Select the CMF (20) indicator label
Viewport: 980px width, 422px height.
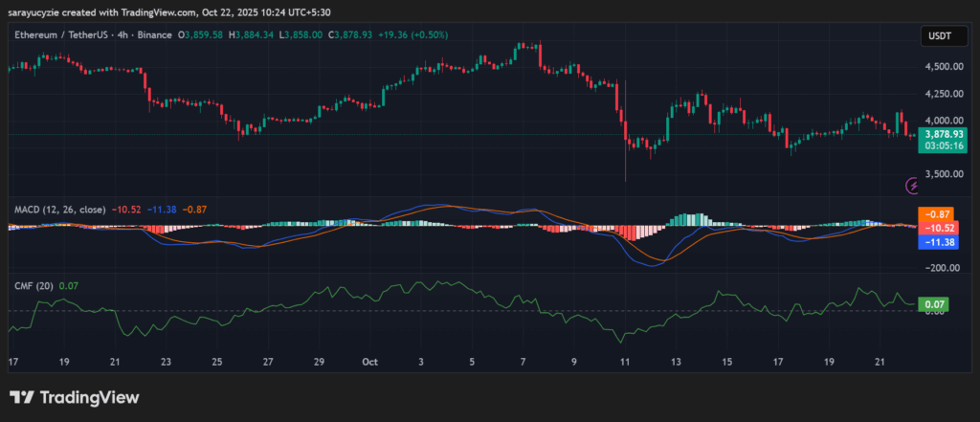[33, 284]
